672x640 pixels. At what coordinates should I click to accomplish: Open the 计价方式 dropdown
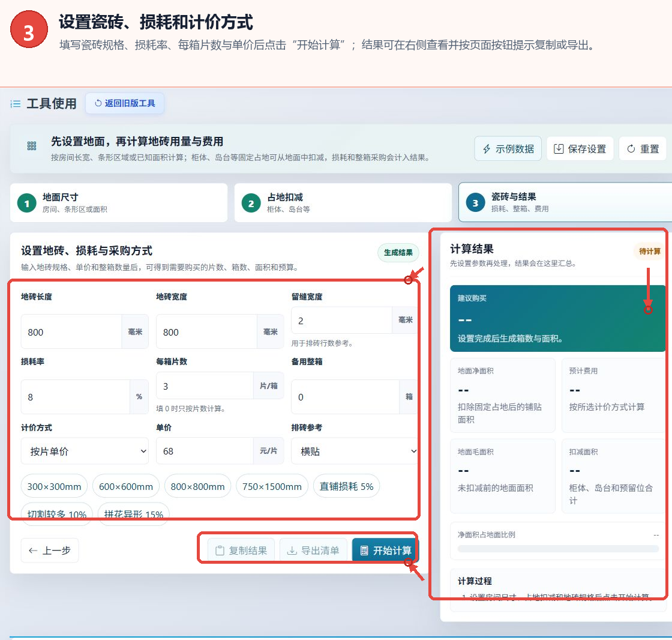click(85, 451)
